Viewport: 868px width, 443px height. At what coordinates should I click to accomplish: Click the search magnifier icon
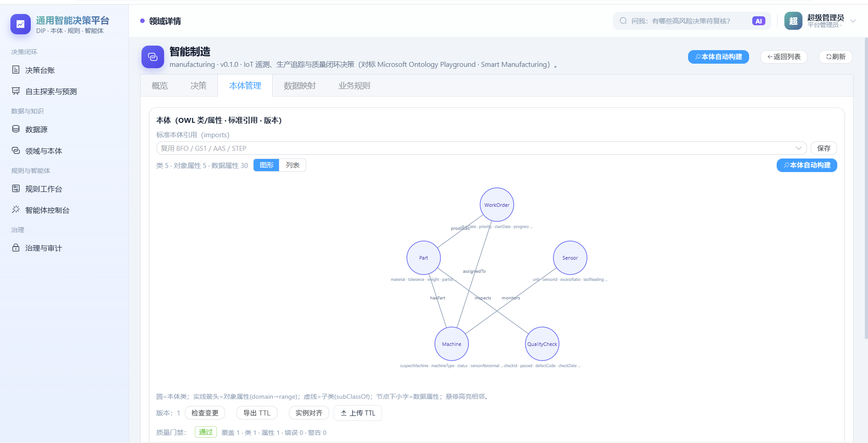[623, 21]
